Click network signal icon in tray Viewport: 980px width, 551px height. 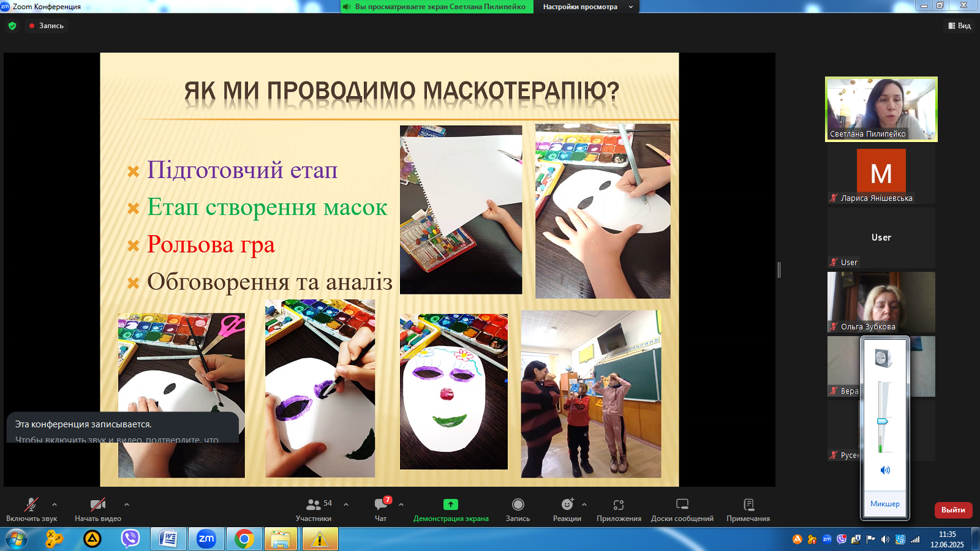click(915, 539)
